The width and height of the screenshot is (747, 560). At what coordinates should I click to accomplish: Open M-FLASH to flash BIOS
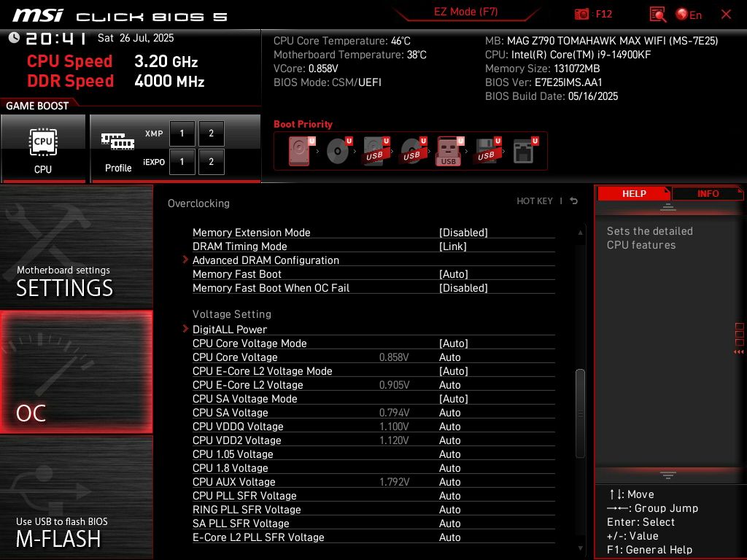(x=76, y=497)
